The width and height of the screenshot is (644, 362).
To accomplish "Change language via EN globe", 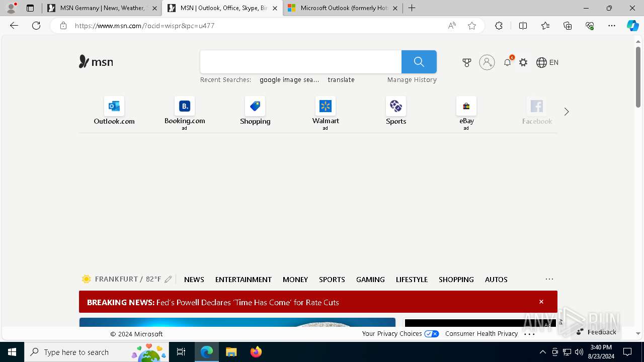I will tap(547, 62).
